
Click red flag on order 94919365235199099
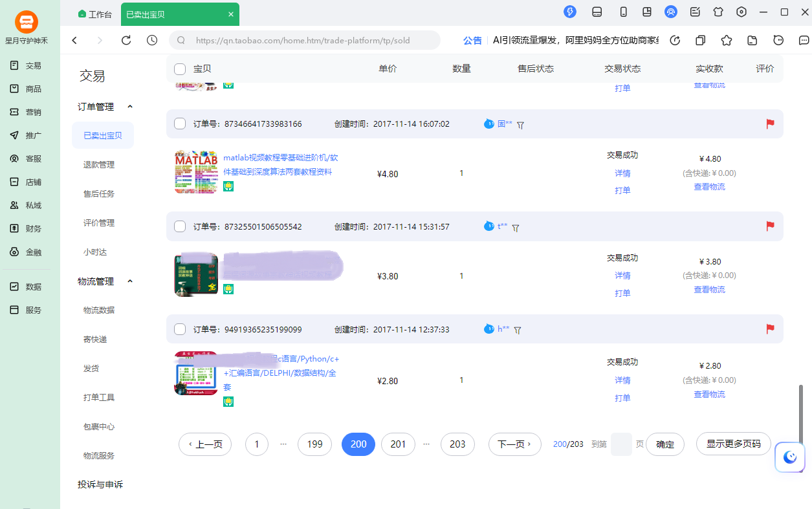pos(770,329)
